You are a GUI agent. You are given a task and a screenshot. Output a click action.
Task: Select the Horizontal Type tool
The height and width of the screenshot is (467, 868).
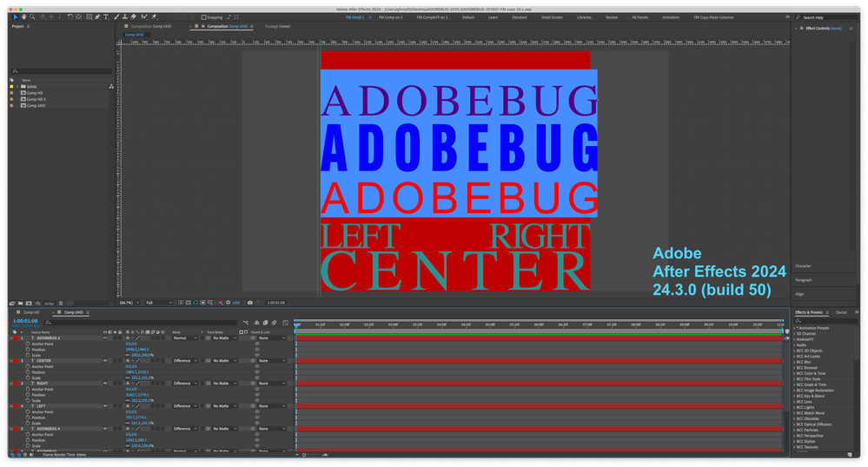click(106, 17)
